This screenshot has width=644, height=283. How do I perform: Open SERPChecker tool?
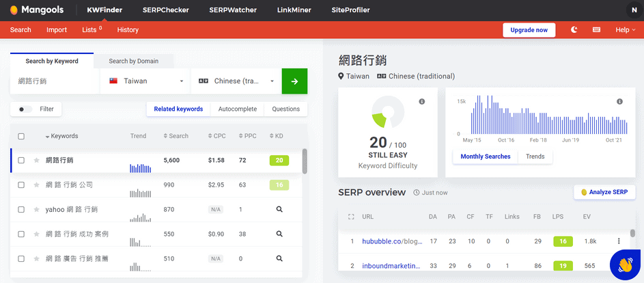pos(166,10)
